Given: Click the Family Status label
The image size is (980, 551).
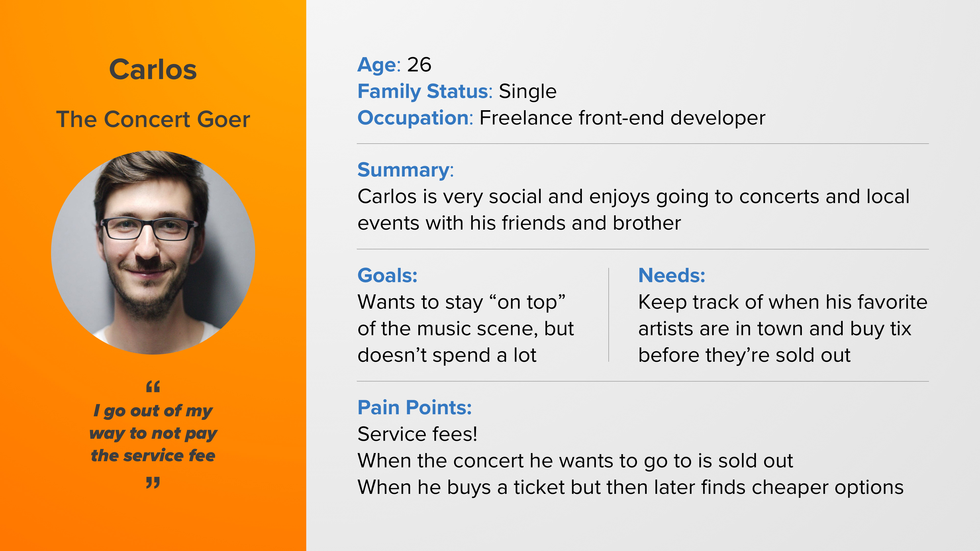Looking at the screenshot, I should (x=425, y=91).
